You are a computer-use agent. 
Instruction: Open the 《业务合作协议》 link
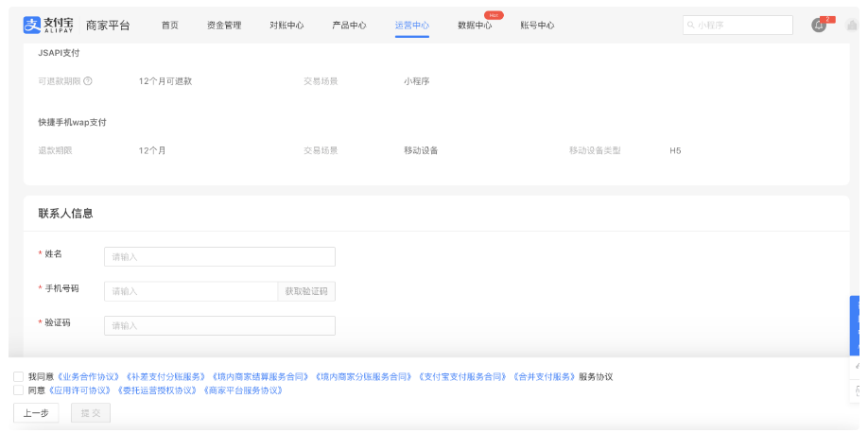pos(88,376)
